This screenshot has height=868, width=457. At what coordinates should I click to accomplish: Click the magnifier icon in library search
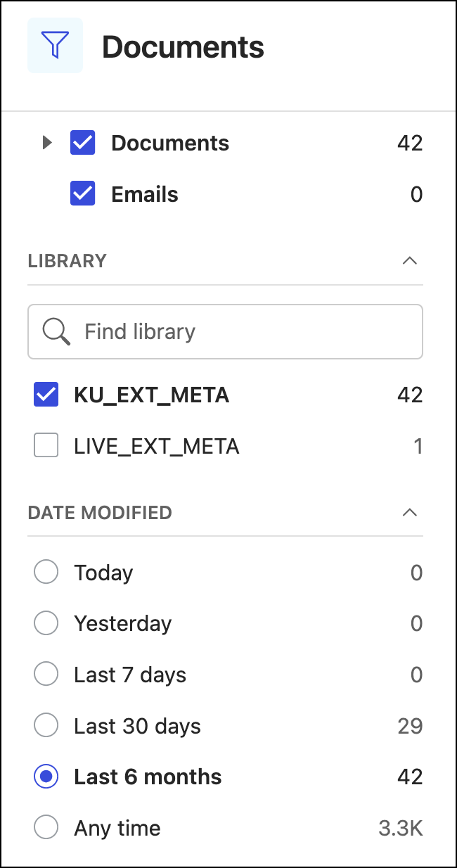coord(56,331)
